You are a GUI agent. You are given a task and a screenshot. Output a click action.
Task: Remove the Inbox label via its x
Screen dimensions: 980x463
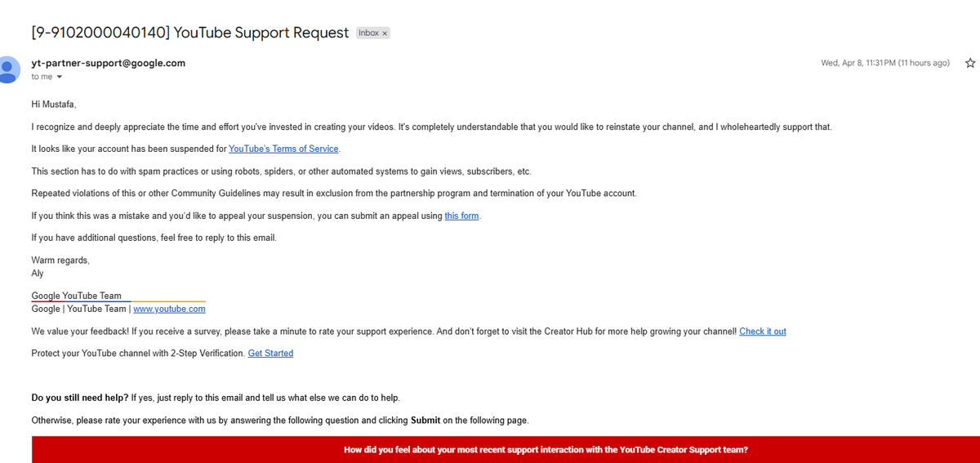(385, 33)
